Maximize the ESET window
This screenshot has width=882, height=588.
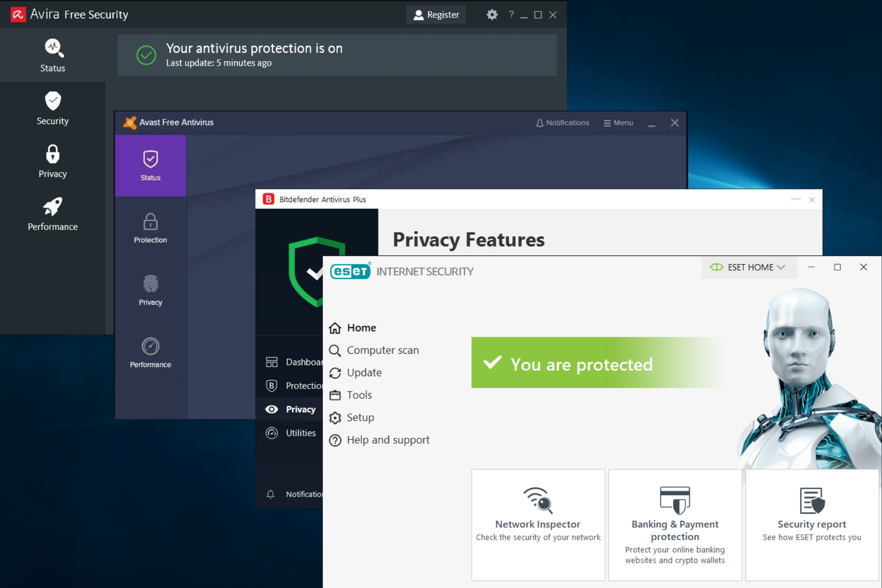(x=837, y=267)
